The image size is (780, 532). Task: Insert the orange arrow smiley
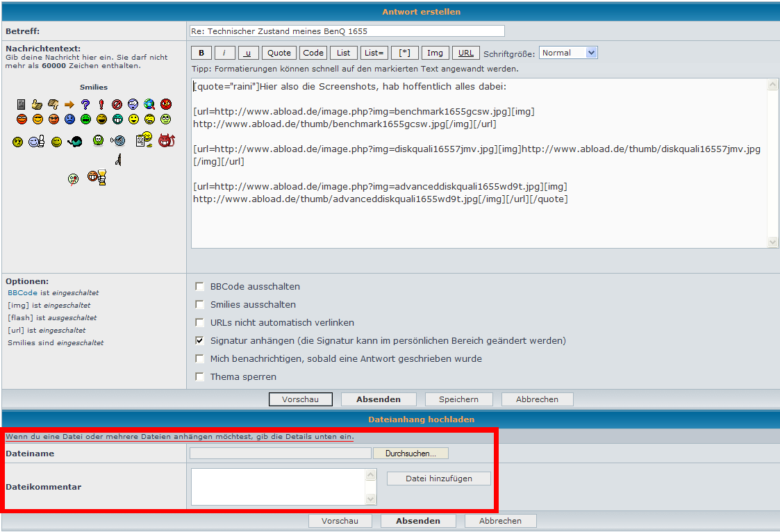(69, 104)
